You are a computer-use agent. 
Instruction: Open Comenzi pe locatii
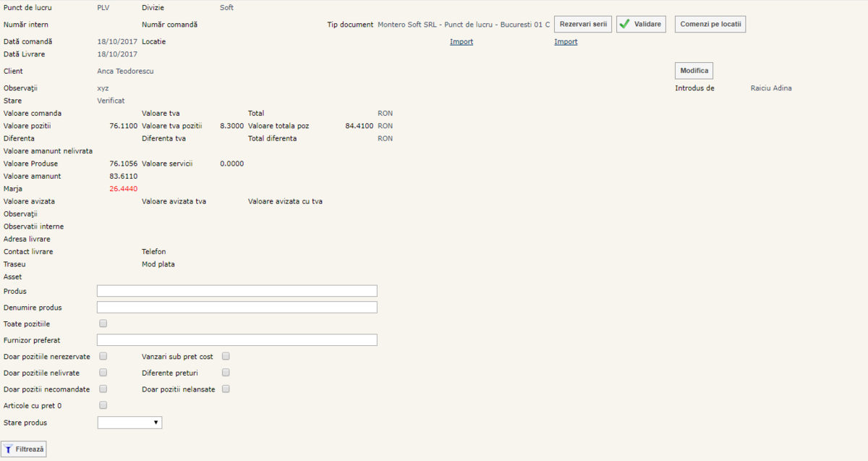click(x=710, y=24)
